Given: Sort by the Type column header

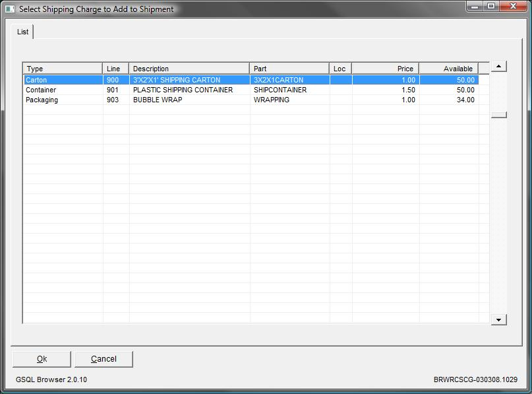Looking at the screenshot, I should tap(63, 69).
